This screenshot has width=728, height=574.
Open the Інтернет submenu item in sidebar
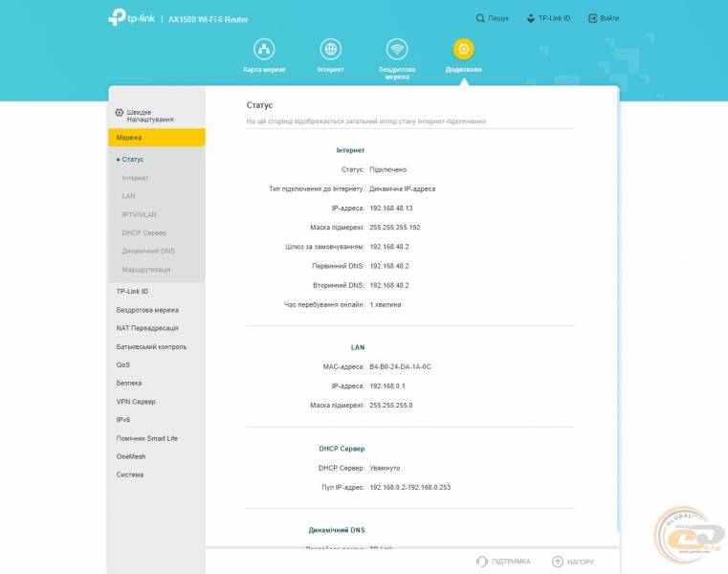pos(135,178)
